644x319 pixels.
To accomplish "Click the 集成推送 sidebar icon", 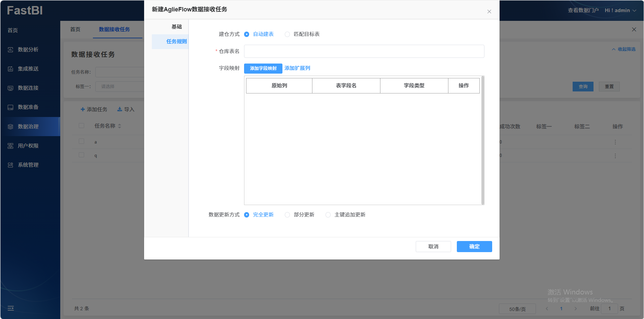I will 10,69.
